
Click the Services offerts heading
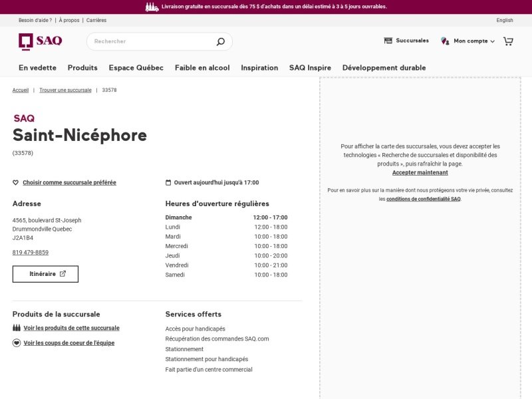coord(194,314)
